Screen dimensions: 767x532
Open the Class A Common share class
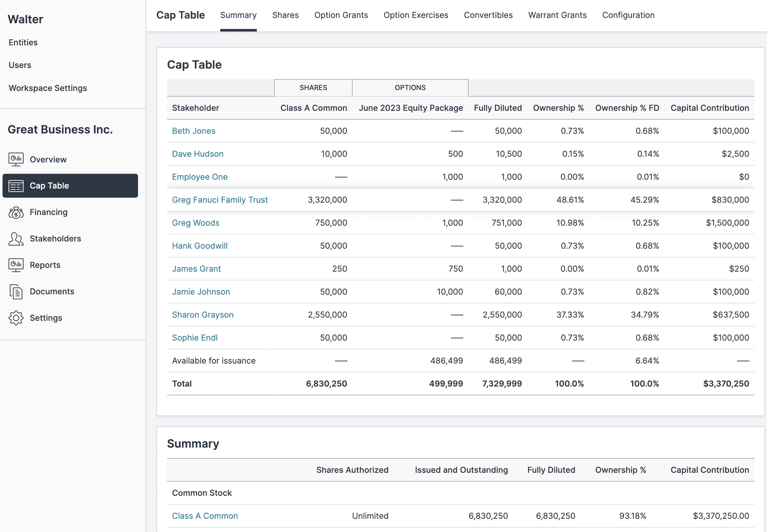(205, 516)
